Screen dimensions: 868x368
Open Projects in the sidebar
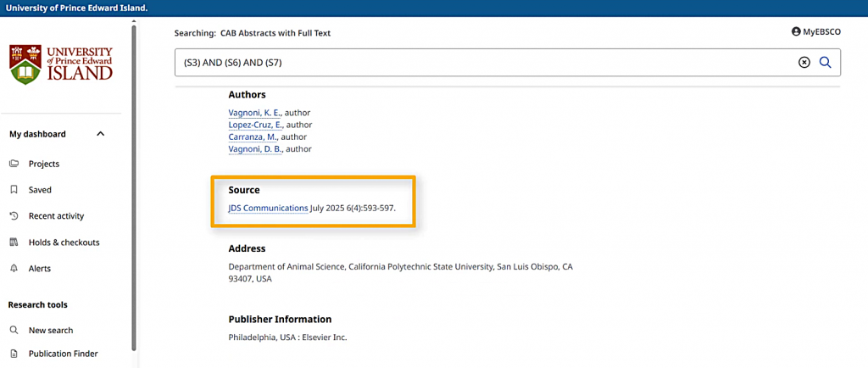point(44,164)
